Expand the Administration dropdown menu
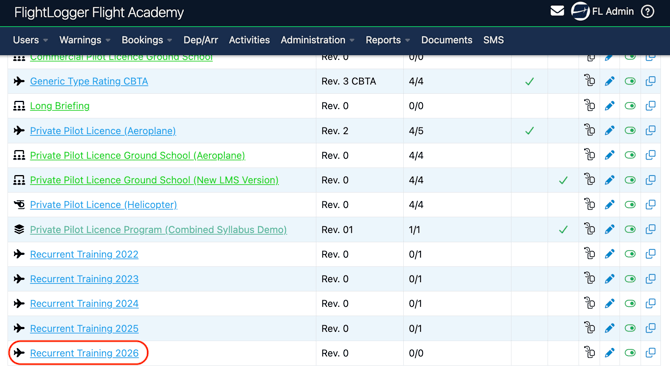Viewport: 670px width, 372px height. pos(317,40)
